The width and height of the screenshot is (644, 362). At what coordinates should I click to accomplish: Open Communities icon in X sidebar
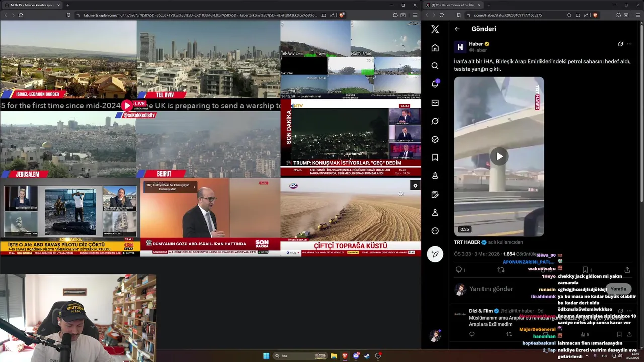[x=435, y=176]
